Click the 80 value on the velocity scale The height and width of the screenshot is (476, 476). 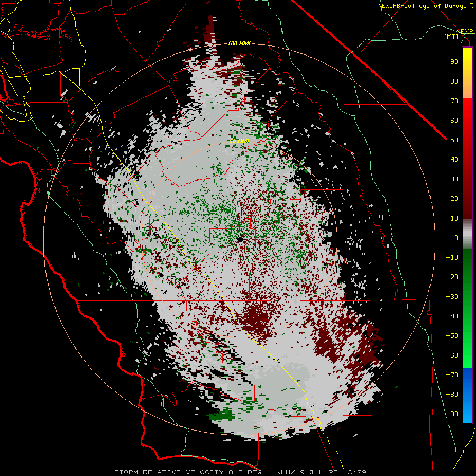[454, 81]
